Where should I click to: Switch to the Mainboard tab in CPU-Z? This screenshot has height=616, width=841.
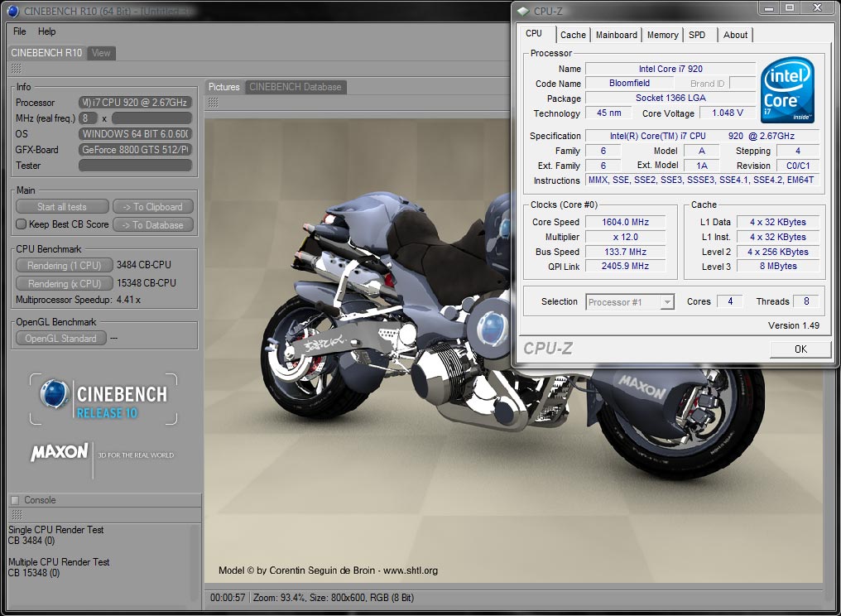[x=617, y=35]
